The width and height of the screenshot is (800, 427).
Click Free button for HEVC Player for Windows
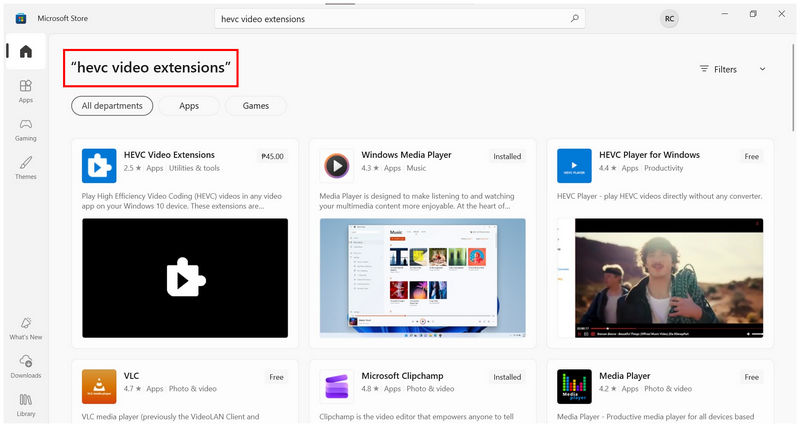[x=752, y=156]
